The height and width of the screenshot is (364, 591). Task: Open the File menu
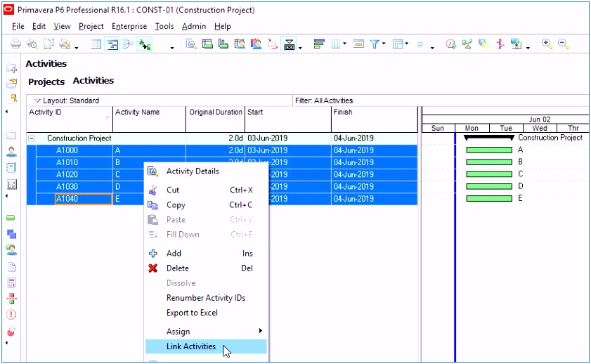tap(18, 27)
